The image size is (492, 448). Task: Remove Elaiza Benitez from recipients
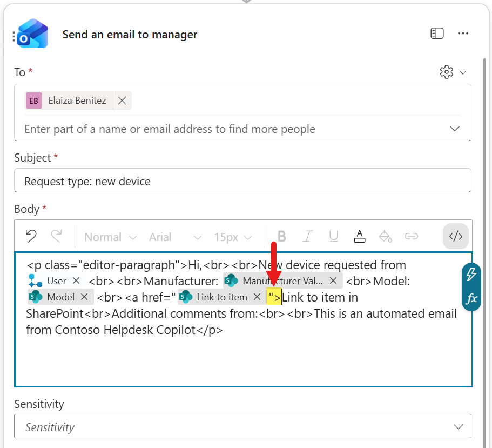coord(122,101)
